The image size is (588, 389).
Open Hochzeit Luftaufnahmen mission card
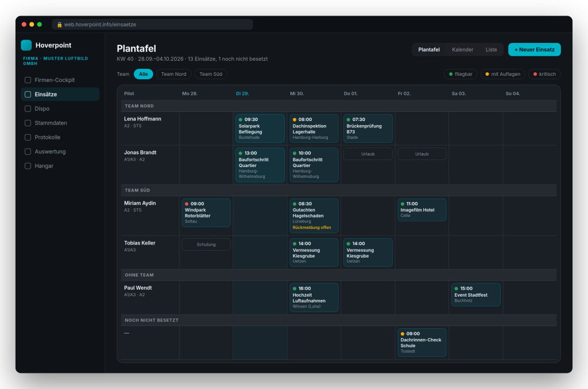click(x=314, y=298)
